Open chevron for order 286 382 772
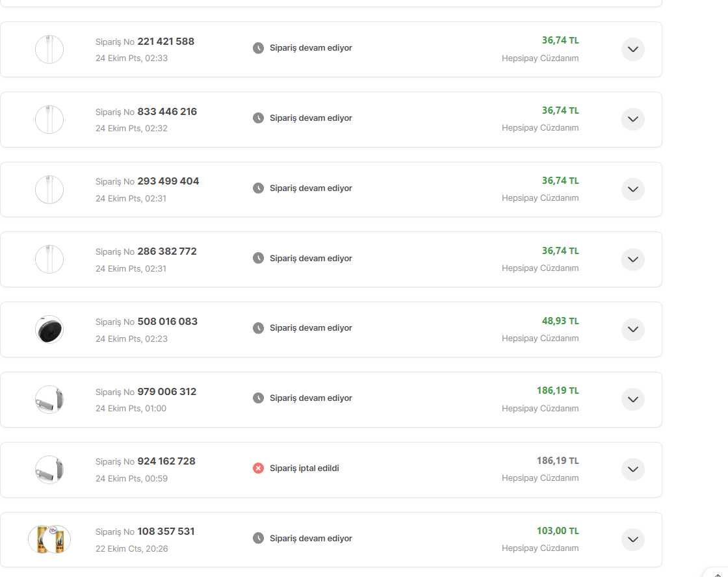Screen dimensions: 728x577 tap(632, 259)
